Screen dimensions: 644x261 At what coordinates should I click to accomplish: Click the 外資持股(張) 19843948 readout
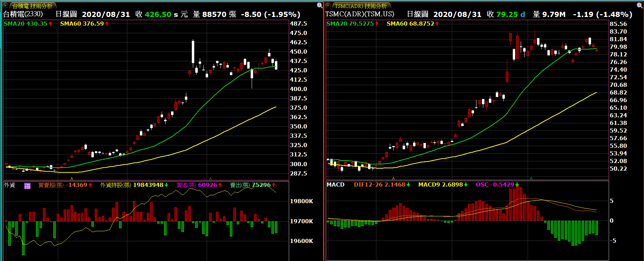click(x=134, y=185)
